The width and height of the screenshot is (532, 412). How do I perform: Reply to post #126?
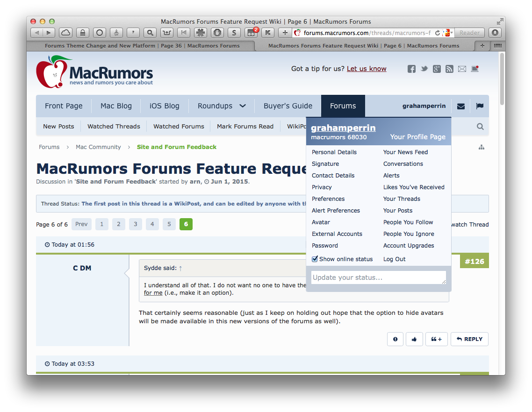(469, 339)
